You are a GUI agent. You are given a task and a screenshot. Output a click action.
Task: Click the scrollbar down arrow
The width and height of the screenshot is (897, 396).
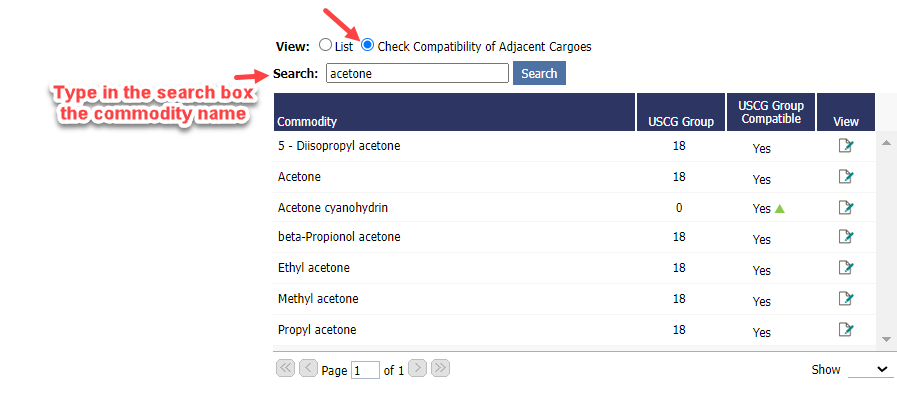[886, 339]
